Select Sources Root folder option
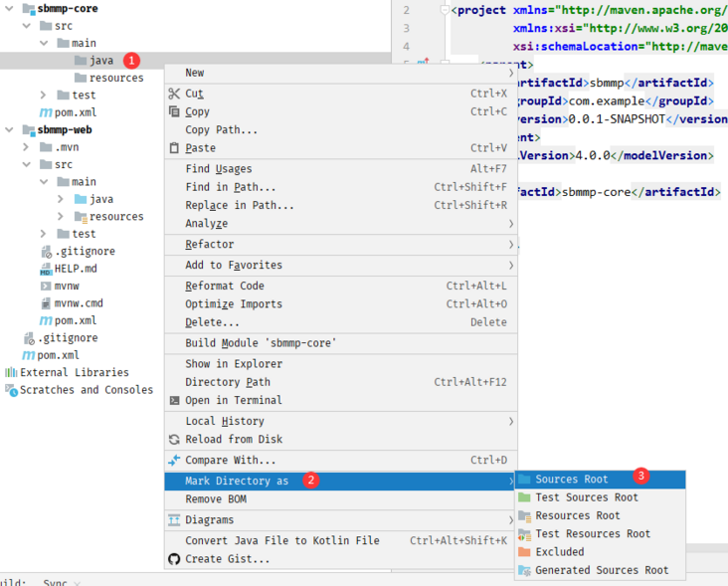 coord(571,480)
